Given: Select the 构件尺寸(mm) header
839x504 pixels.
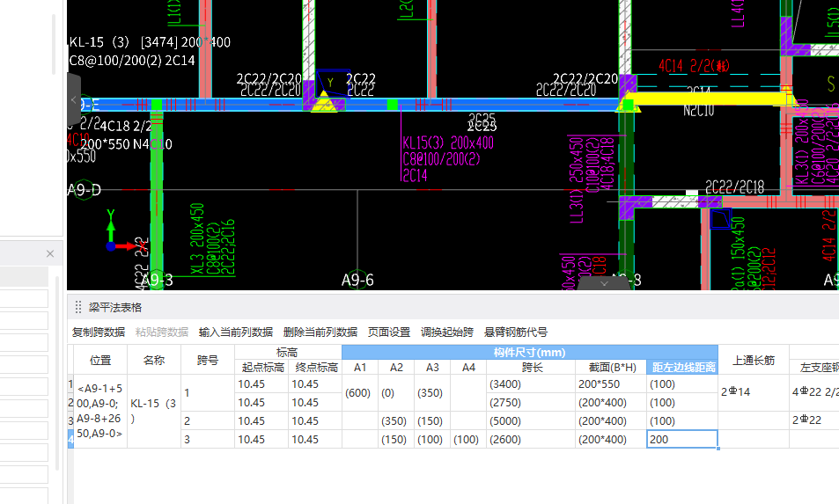Looking at the screenshot, I should click(529, 352).
